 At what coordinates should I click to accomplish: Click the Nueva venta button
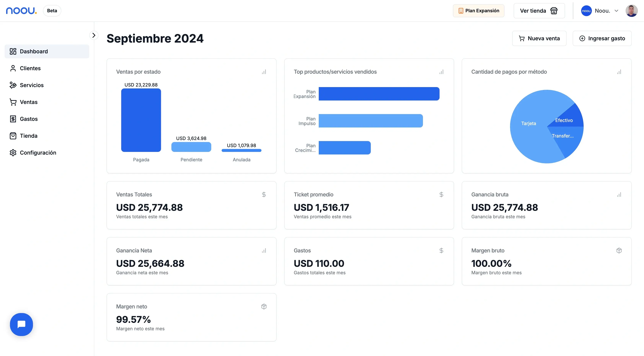539,38
